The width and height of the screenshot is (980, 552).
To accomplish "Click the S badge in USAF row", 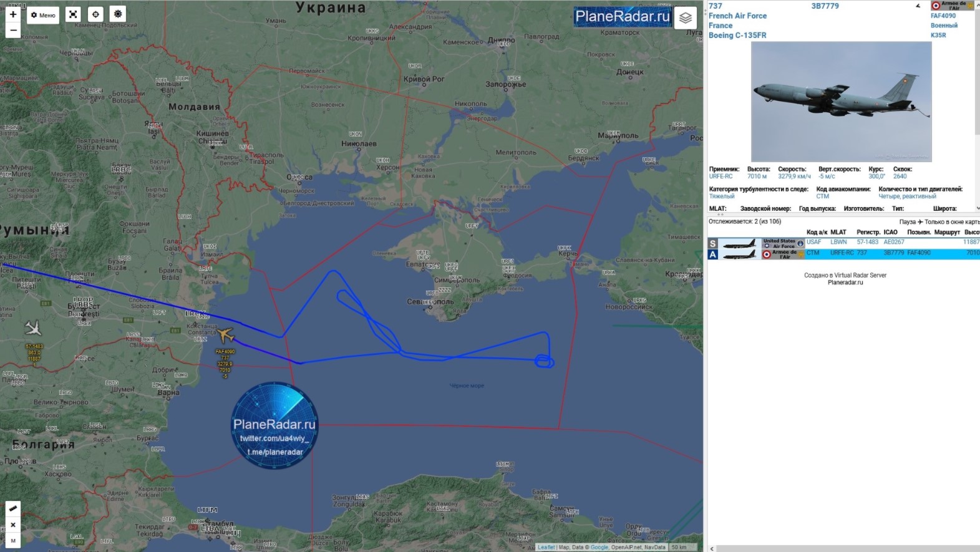I will pos(712,243).
